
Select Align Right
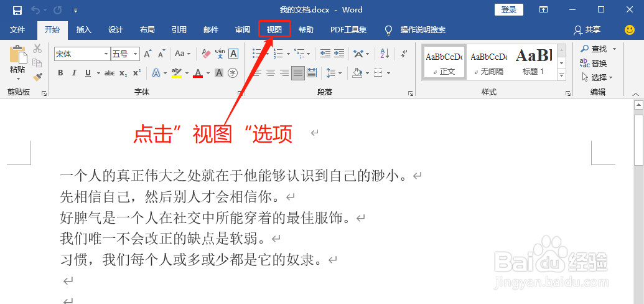click(x=284, y=73)
